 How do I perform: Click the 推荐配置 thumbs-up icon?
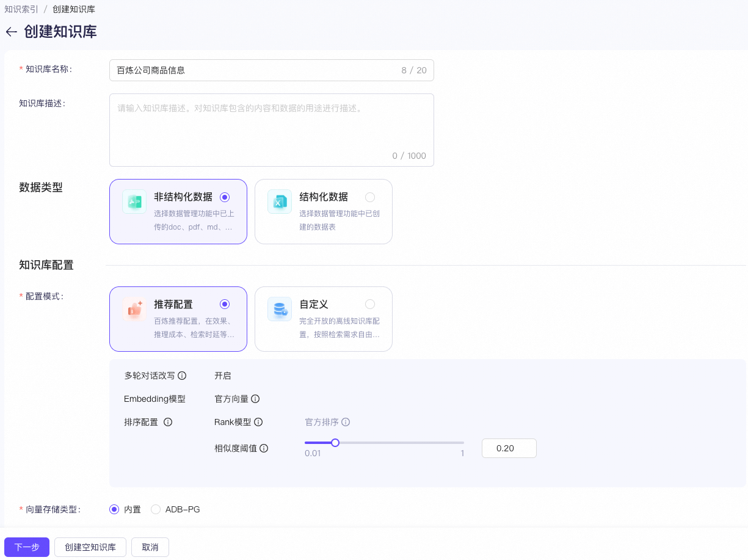click(134, 309)
